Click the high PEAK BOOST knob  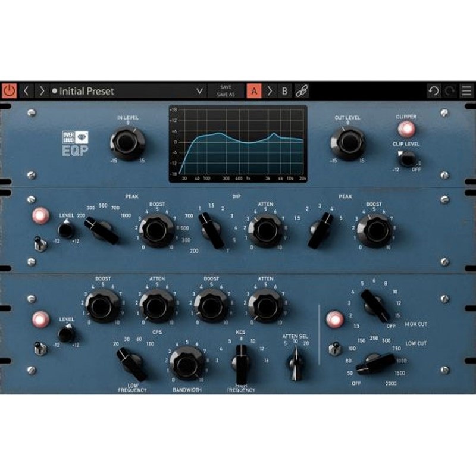point(375,230)
